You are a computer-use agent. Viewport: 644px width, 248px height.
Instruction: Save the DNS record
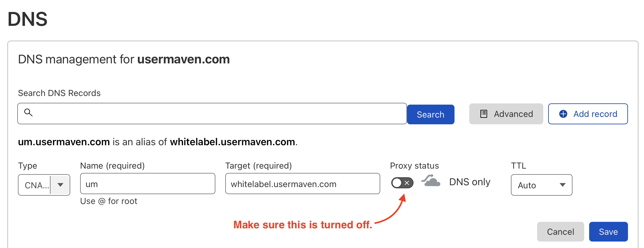608,232
